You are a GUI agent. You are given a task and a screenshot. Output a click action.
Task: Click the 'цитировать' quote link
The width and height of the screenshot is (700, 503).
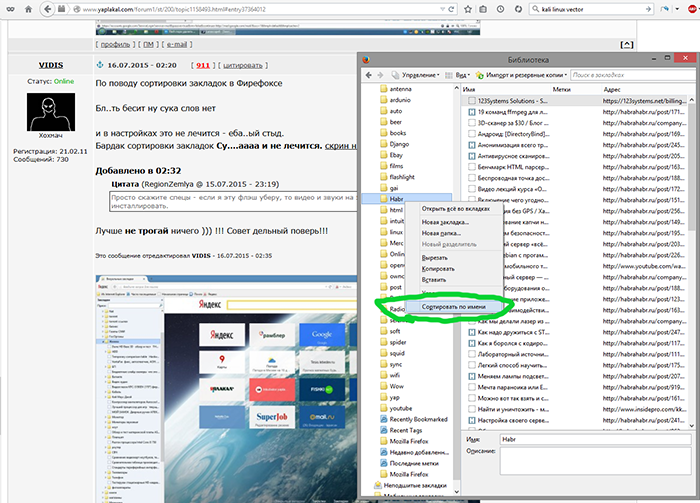click(x=243, y=65)
